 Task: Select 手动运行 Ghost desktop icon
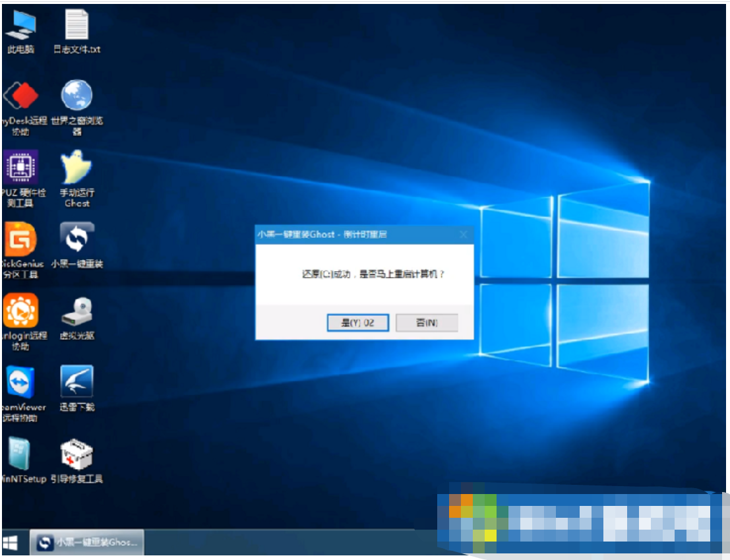point(76,179)
